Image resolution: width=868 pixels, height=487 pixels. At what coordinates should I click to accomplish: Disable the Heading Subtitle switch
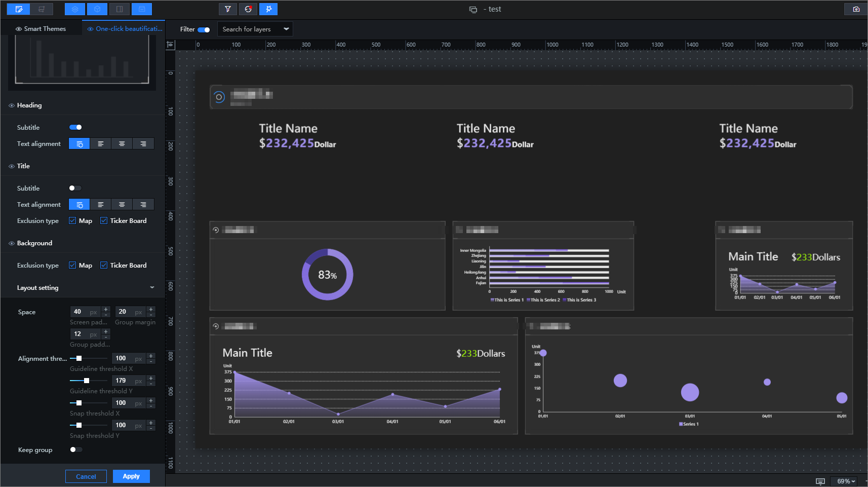(75, 127)
